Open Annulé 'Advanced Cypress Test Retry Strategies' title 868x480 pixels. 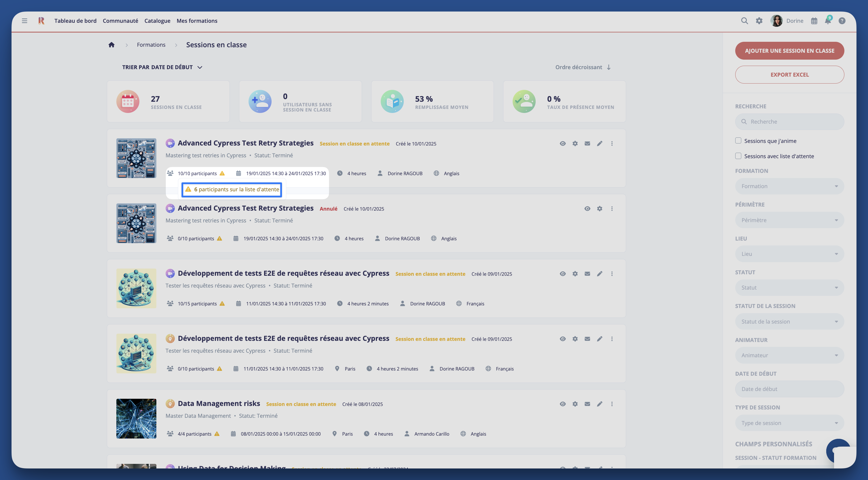(x=245, y=208)
